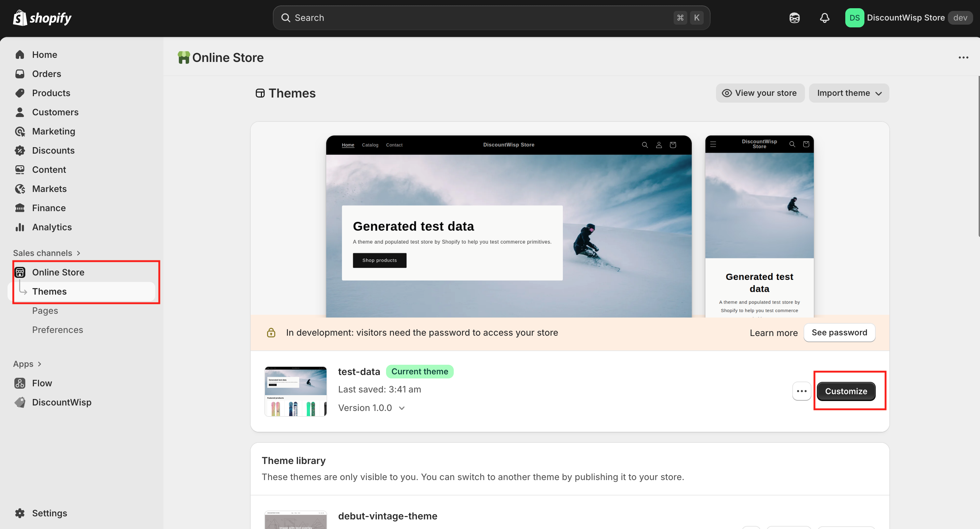This screenshot has width=980, height=529.
Task: Go to Analytics in sidebar
Action: [52, 227]
